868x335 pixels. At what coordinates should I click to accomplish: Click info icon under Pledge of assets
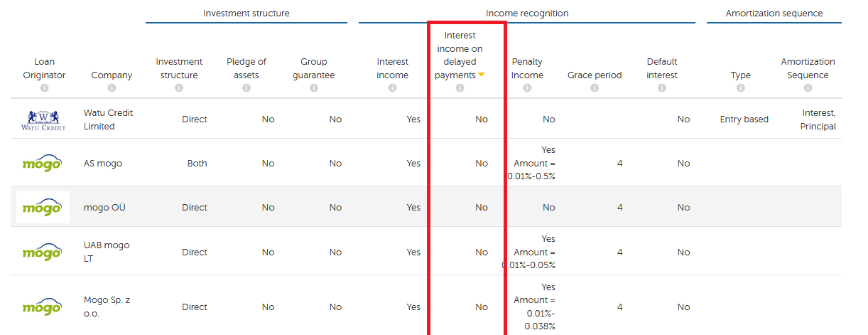246,88
